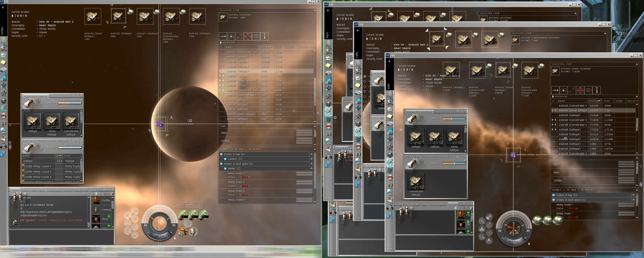The image size is (644, 258).
Task: Open calculator icon in Ifalna's sidebar
Action: (390, 170)
